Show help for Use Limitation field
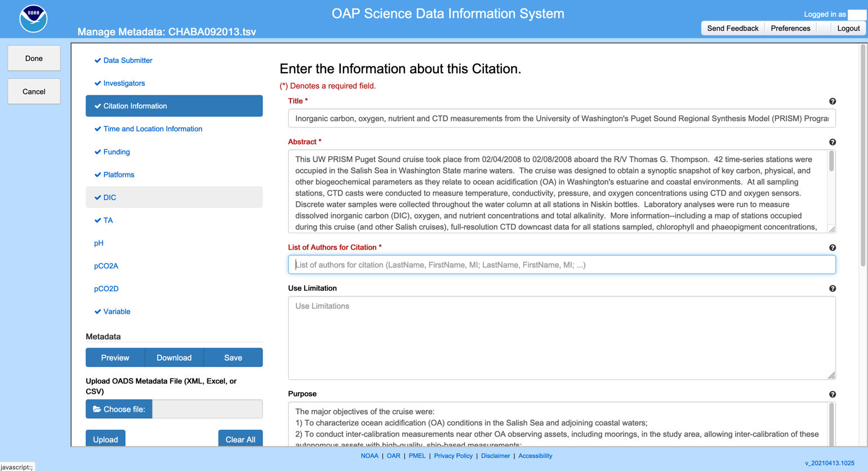868x471 pixels. point(832,288)
